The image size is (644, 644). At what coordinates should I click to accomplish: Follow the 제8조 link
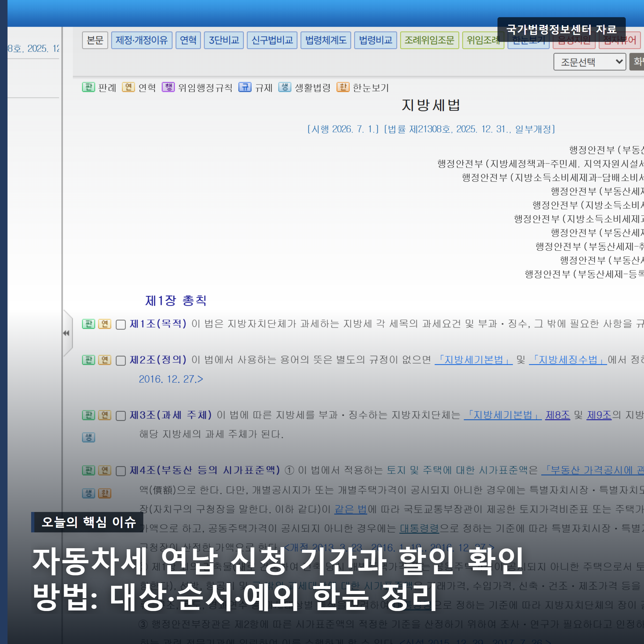point(558,415)
